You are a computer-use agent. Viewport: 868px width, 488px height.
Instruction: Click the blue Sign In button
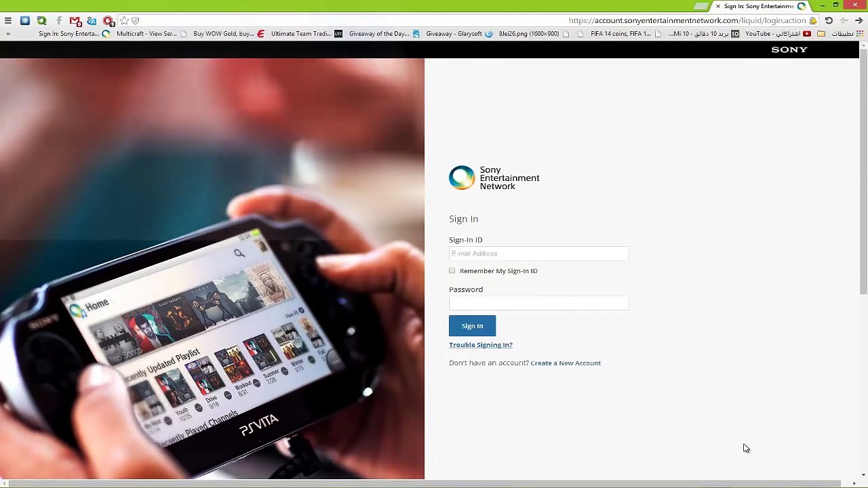(472, 326)
